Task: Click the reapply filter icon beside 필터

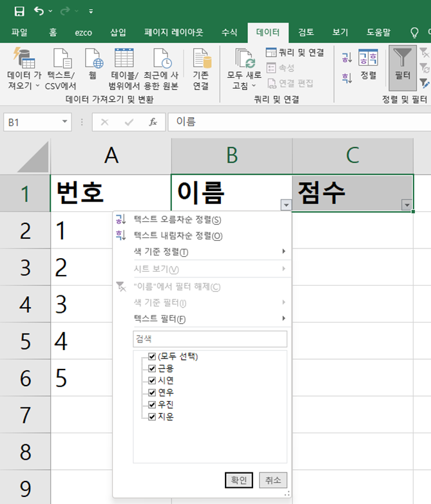Action: [425, 68]
